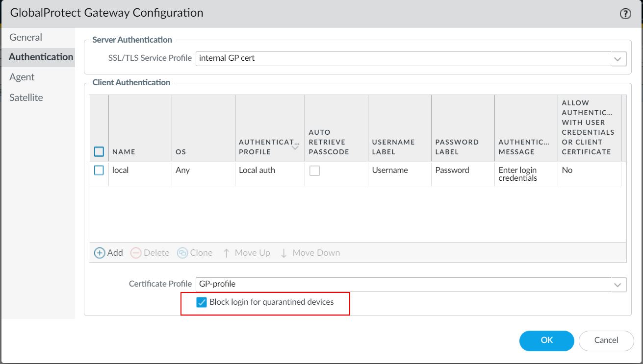Check the box for the local row
Image resolution: width=643 pixels, height=364 pixels.
point(99,170)
